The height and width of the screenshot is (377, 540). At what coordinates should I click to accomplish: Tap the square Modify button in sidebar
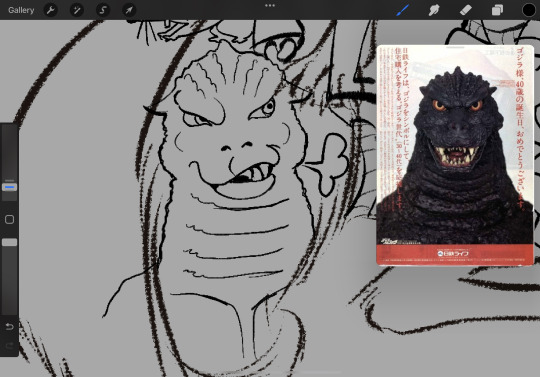click(9, 220)
